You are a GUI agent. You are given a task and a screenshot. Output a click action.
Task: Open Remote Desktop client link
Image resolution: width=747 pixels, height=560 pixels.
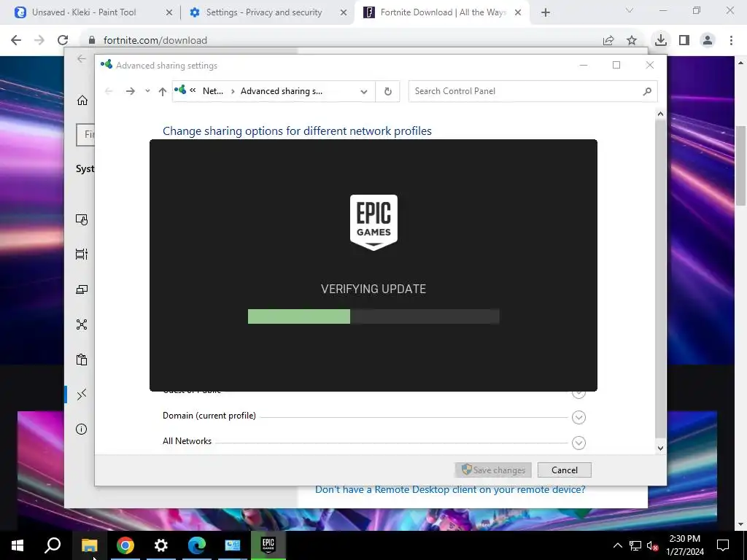click(x=450, y=489)
